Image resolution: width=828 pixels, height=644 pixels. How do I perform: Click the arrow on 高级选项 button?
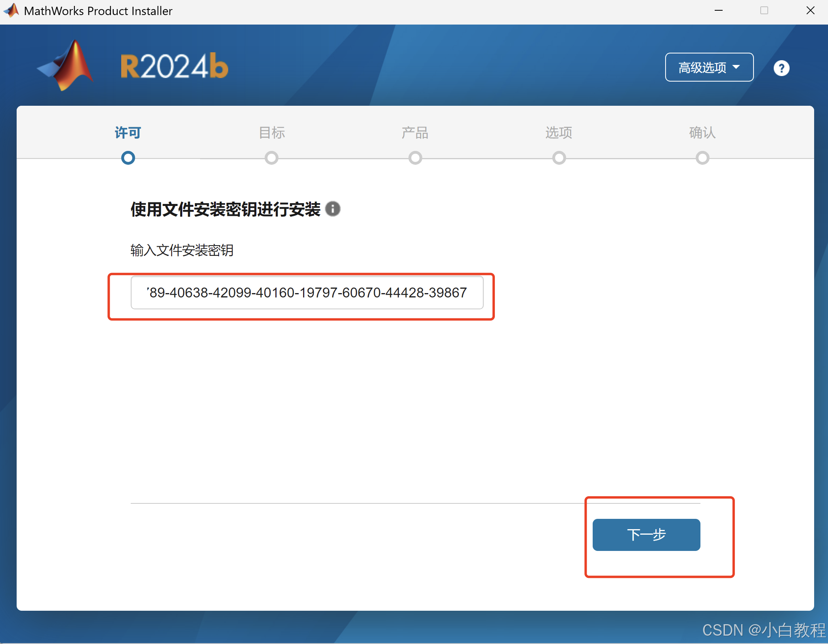pos(736,67)
